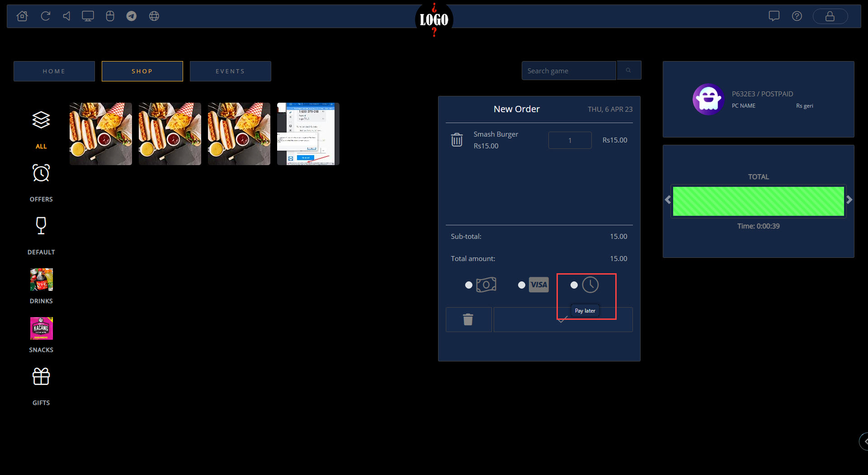Open the mouse settings icon
868x475 pixels.
110,16
